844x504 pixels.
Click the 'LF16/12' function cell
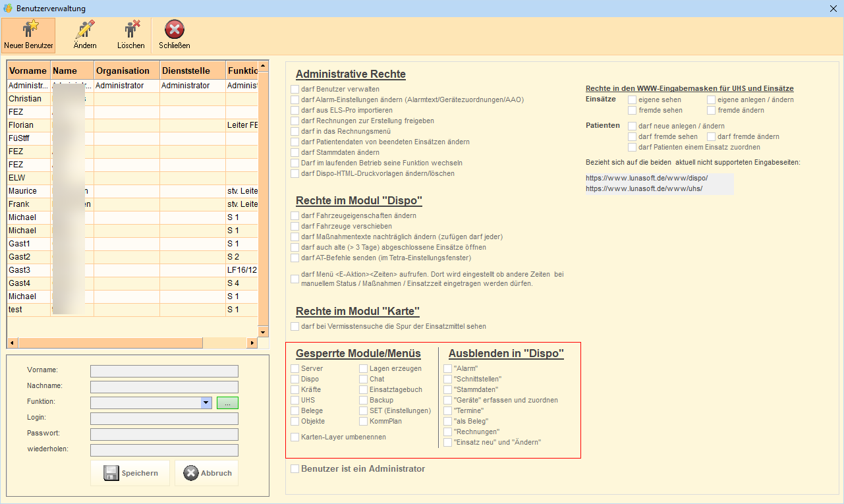[242, 270]
